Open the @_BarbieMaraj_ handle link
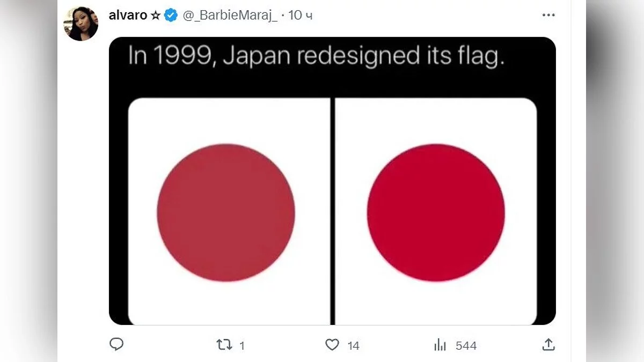 pyautogui.click(x=230, y=16)
